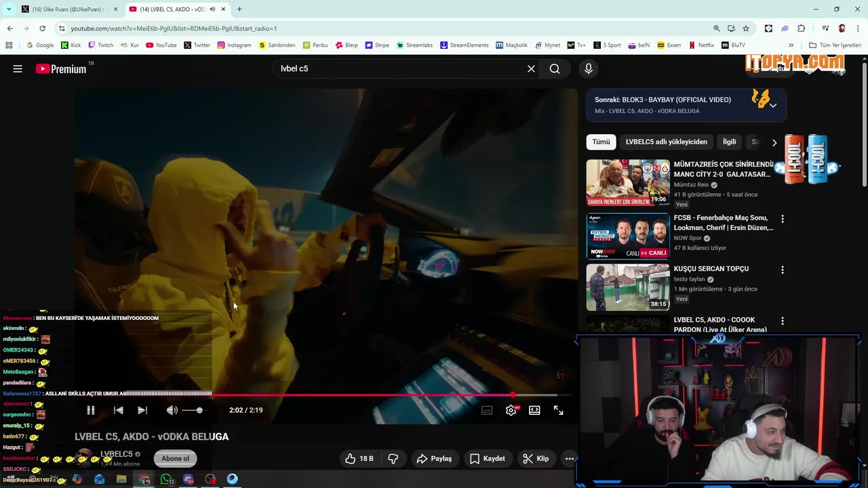Screen dimensions: 868x488
Task: Open the Kick bookmark
Action: pyautogui.click(x=71, y=45)
